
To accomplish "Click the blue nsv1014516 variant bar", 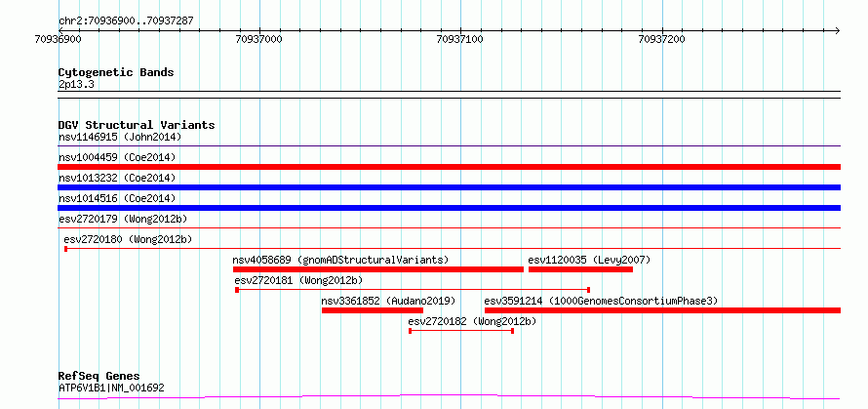I will (x=449, y=208).
